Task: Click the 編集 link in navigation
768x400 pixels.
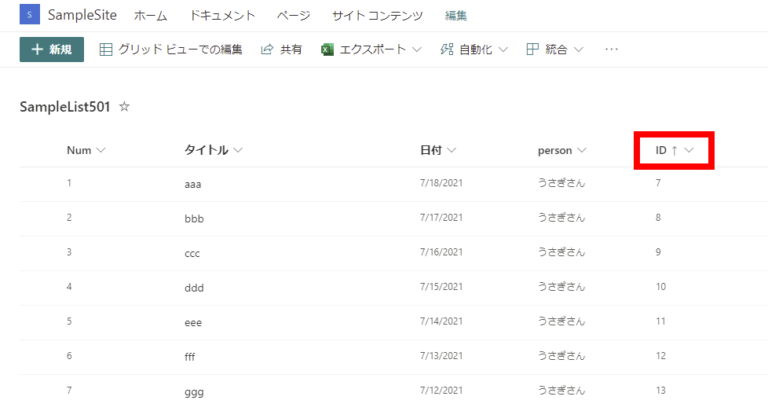Action: click(456, 16)
